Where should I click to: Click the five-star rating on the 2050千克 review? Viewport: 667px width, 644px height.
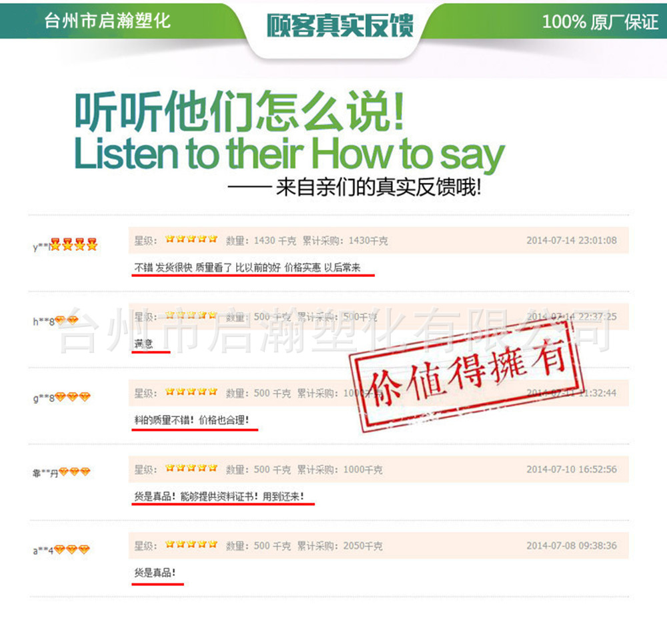pos(191,544)
